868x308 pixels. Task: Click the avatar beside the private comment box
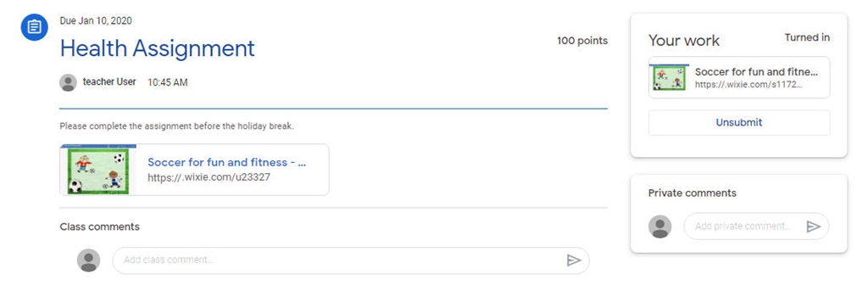[659, 227]
